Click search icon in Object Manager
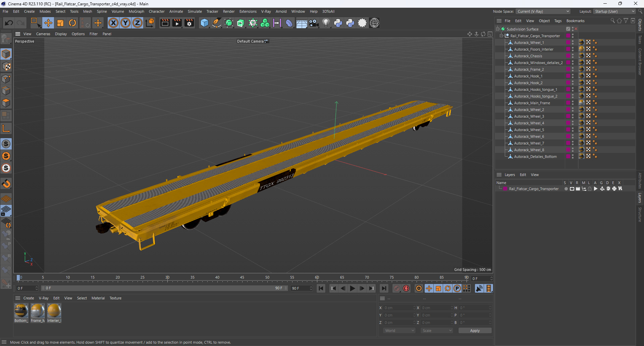 coord(612,21)
